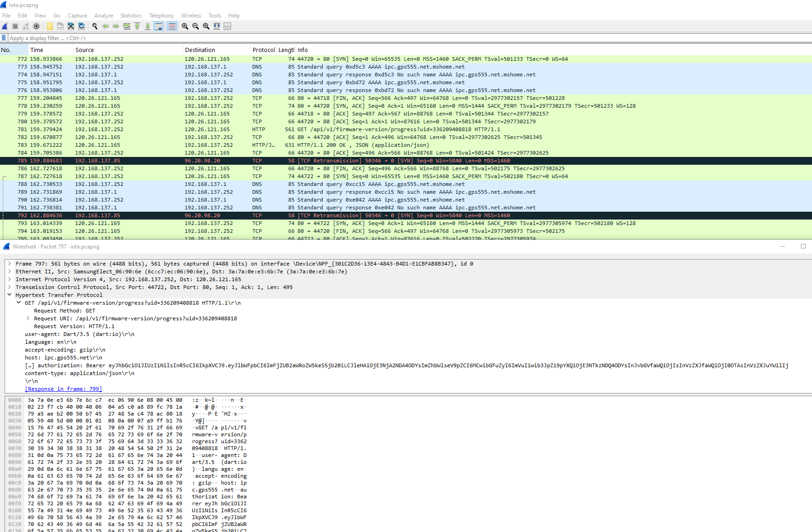Viewport: 812px width, 532px height.
Task: Sort by the Destination column header
Action: [217, 50]
